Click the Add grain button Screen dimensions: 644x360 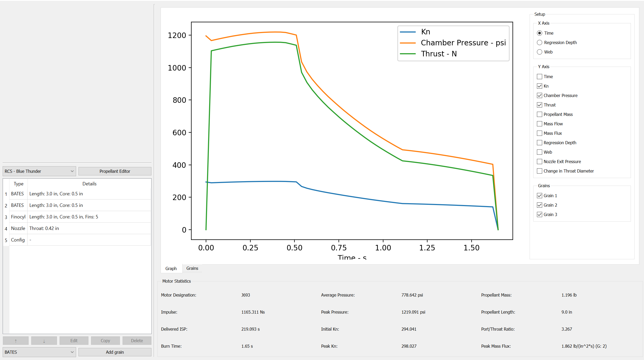coord(115,352)
